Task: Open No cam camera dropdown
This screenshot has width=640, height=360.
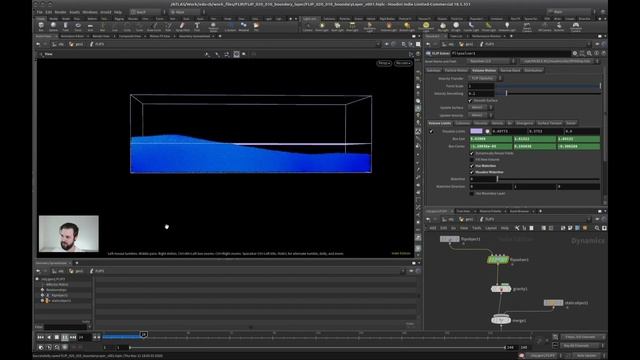Action: (x=403, y=63)
